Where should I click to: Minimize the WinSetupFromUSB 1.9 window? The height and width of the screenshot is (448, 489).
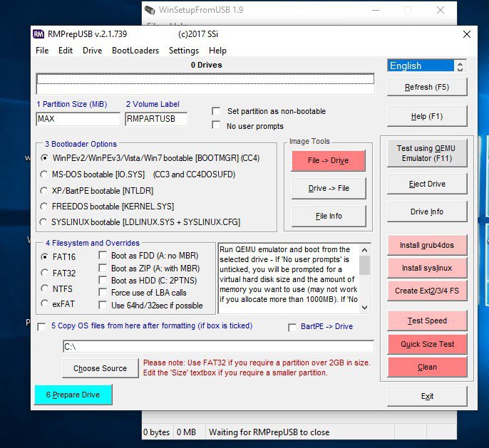coord(376,10)
